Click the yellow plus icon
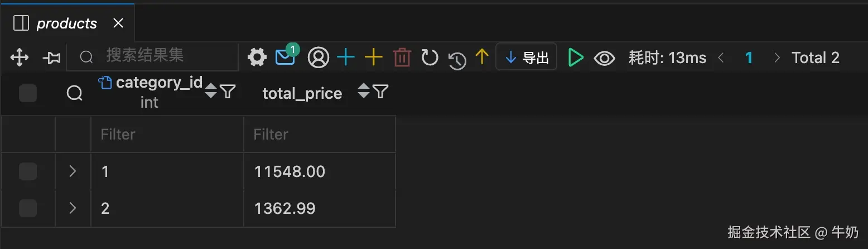This screenshot has height=249, width=868. click(373, 57)
